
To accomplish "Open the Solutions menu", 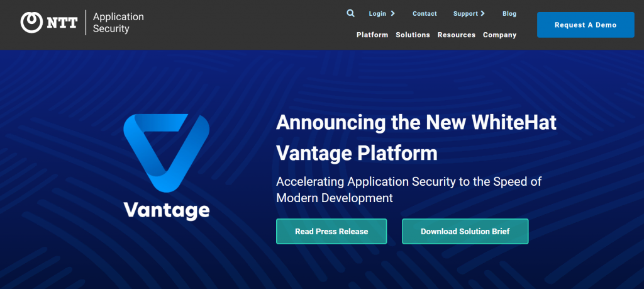I will [x=413, y=35].
